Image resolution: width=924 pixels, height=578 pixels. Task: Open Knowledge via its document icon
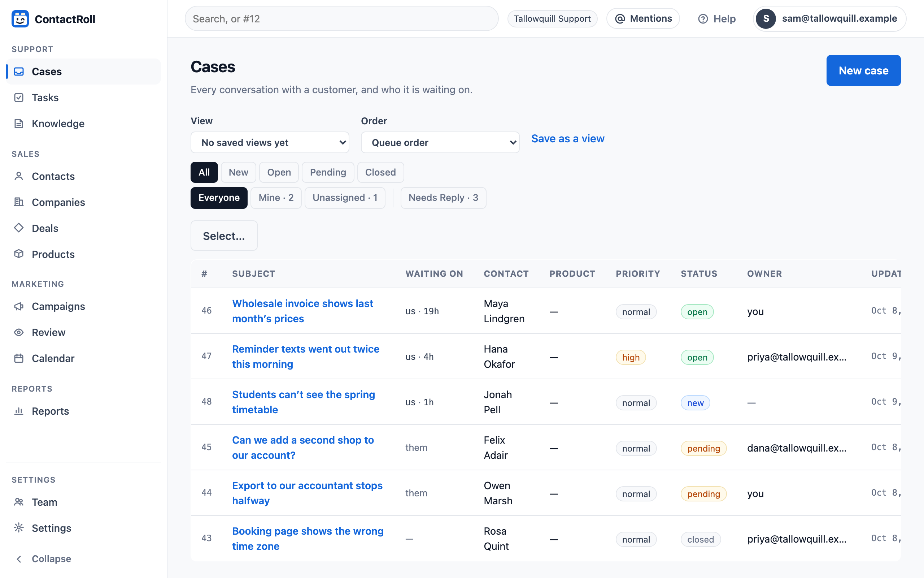click(x=19, y=124)
